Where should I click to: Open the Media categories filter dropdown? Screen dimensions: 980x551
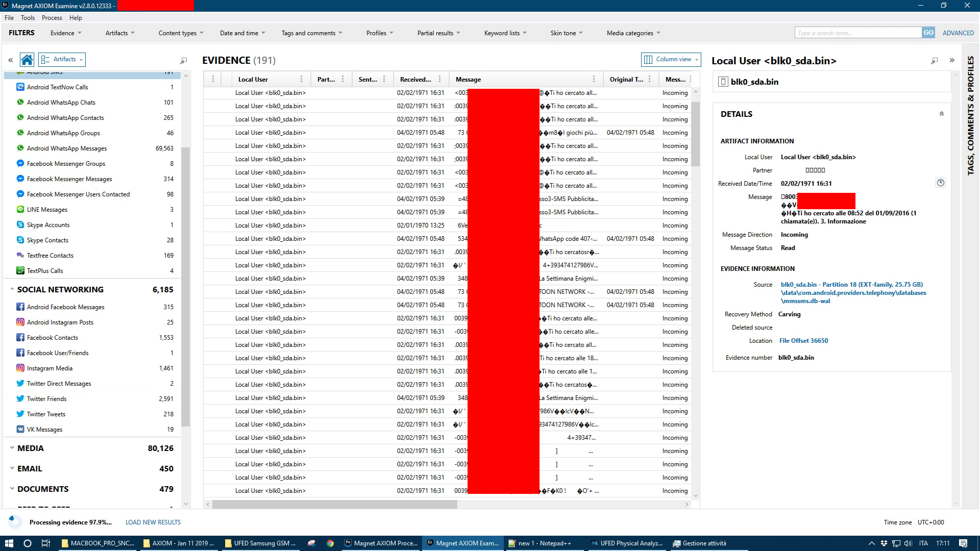633,33
